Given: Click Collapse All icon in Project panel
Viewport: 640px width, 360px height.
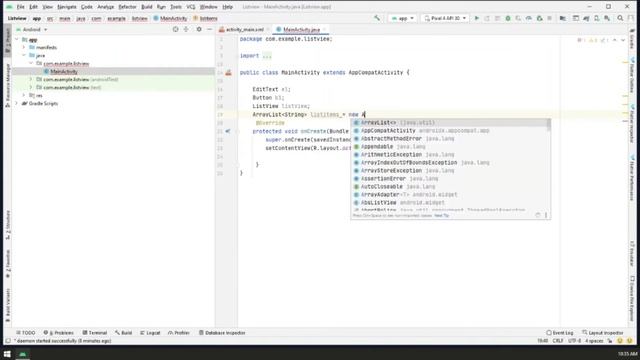Looking at the screenshot, I should [x=186, y=29].
